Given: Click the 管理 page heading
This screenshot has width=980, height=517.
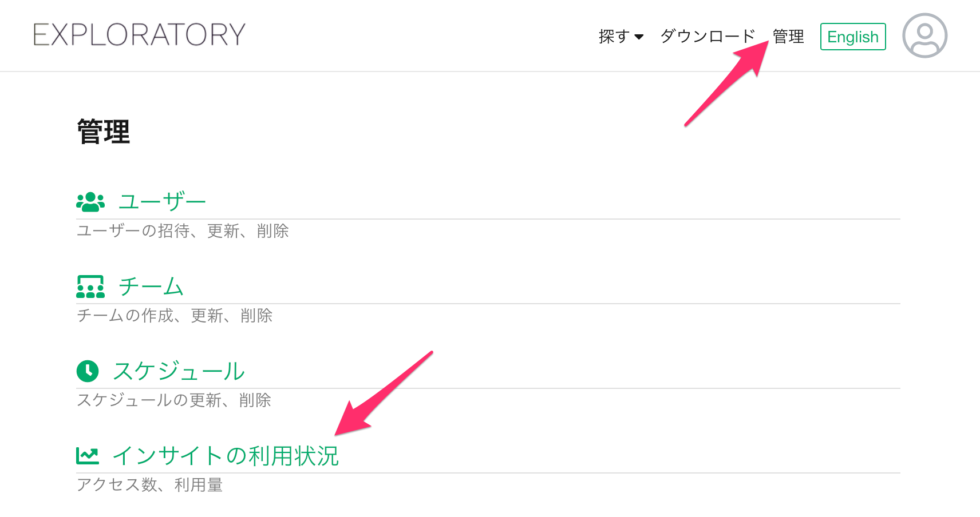Looking at the screenshot, I should 104,132.
